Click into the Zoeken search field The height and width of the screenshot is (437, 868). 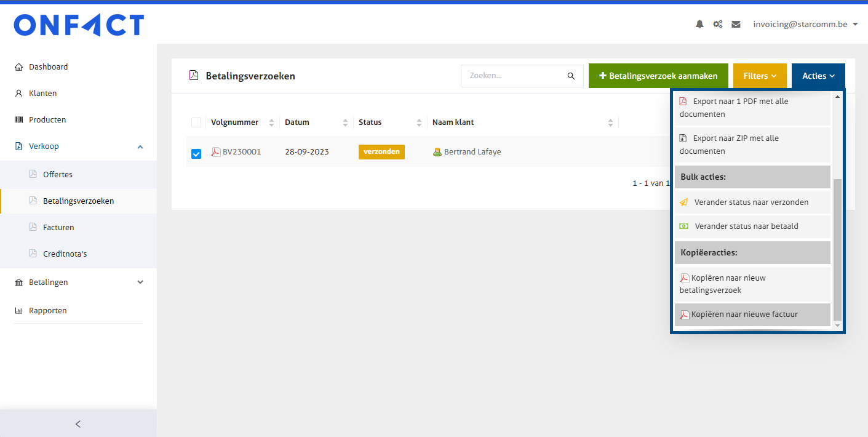[x=514, y=76]
